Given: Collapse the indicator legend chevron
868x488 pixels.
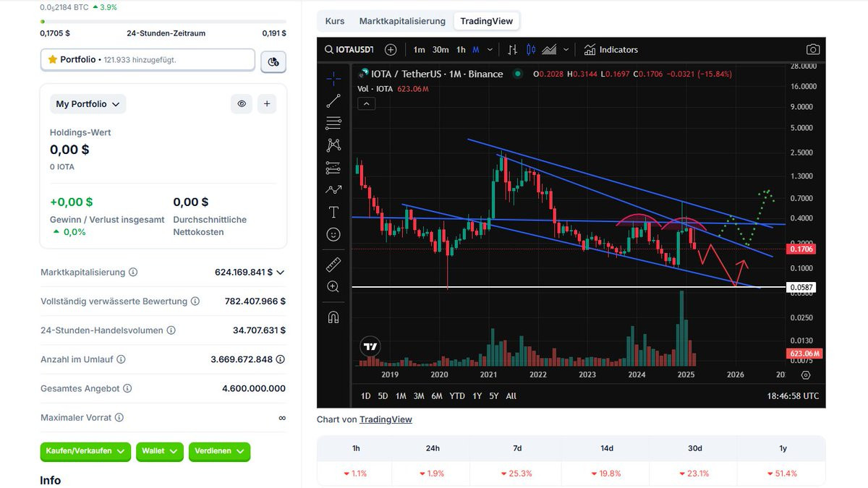Looking at the screenshot, I should tap(367, 103).
